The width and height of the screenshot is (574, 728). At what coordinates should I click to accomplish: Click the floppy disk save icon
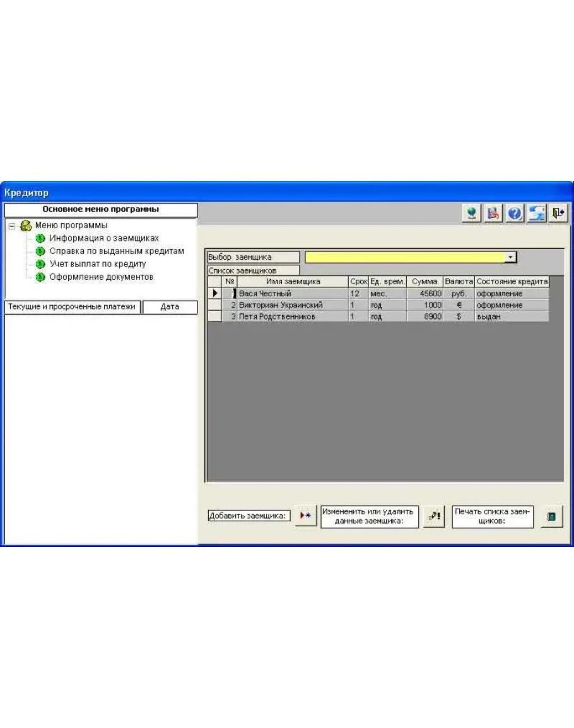coord(493,214)
